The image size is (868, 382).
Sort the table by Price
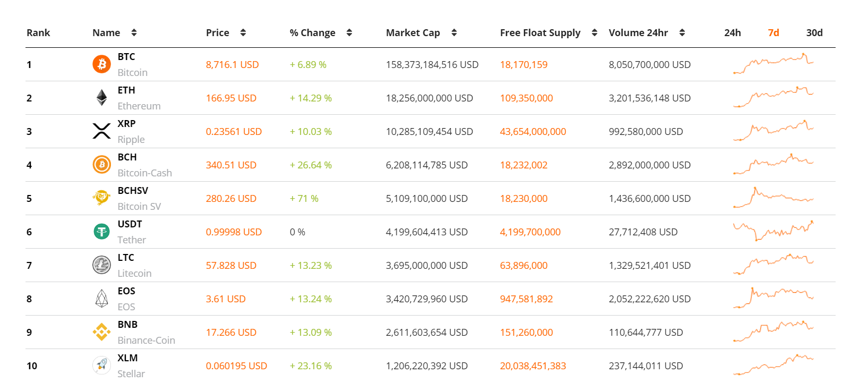click(243, 33)
